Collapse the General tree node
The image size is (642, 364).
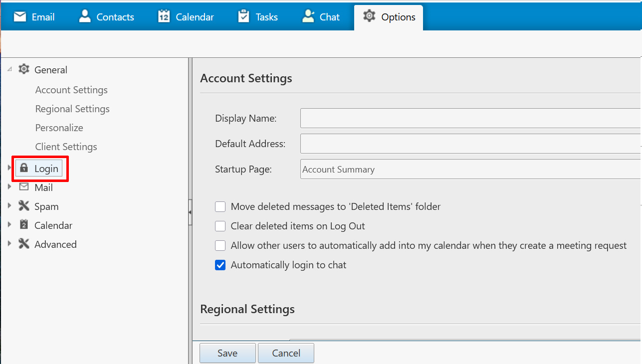(x=9, y=70)
